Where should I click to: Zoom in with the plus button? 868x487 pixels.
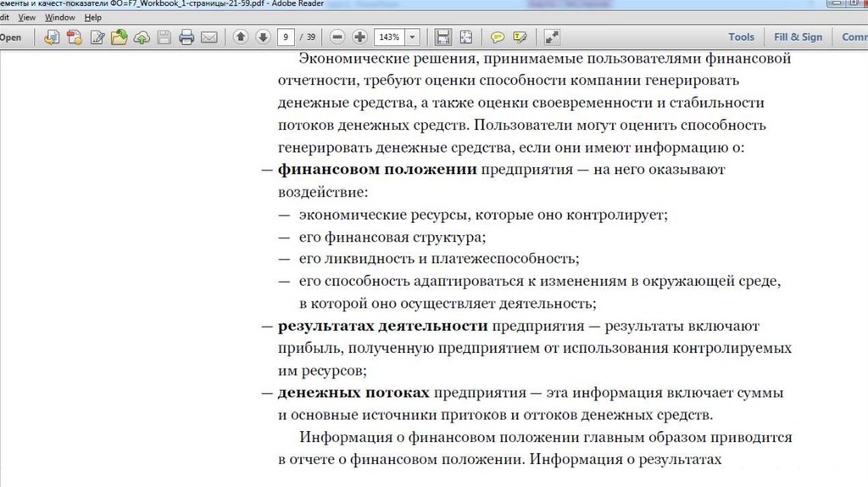pos(359,37)
